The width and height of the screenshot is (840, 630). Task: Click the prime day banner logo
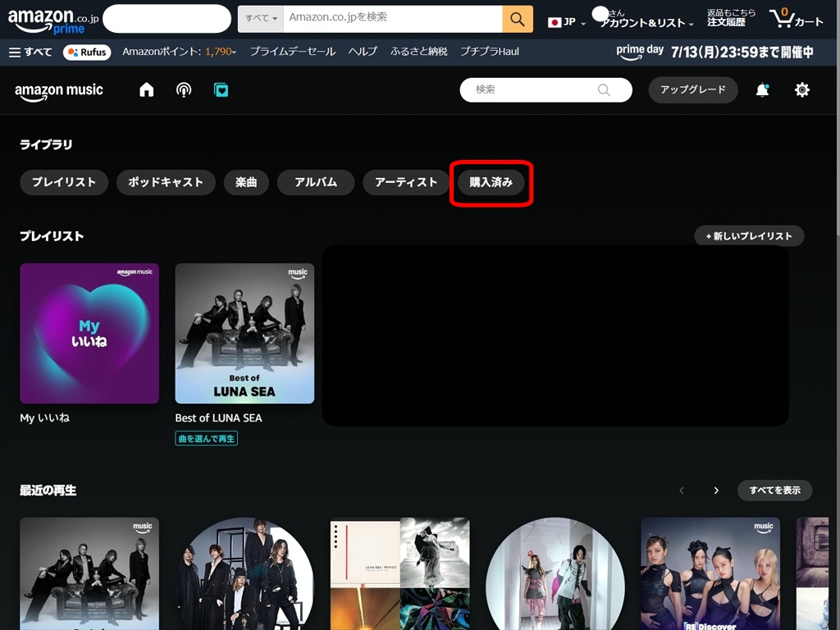(640, 52)
